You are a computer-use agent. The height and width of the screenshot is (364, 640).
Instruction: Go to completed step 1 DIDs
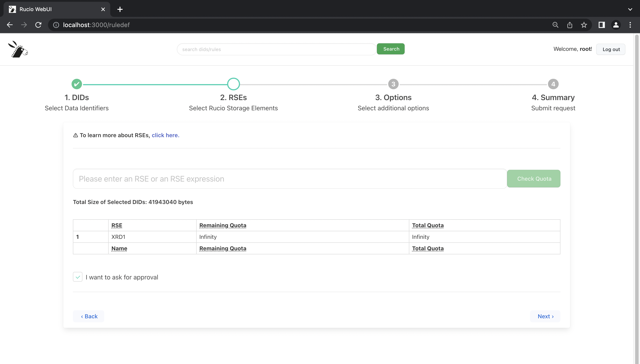[77, 84]
